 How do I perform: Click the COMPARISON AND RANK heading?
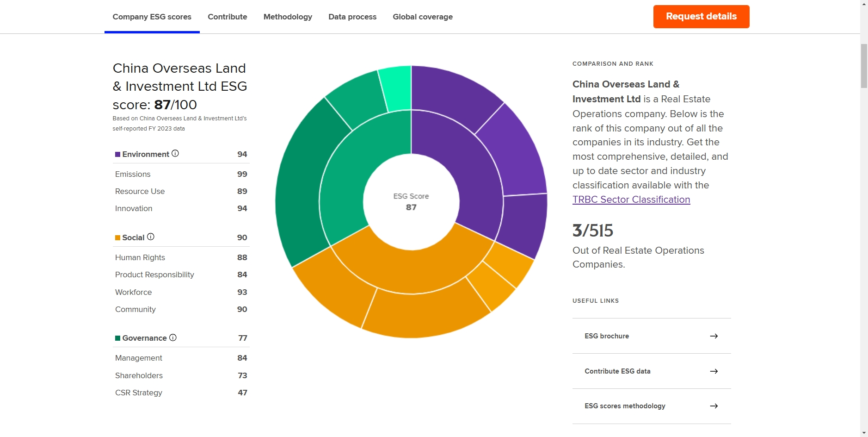pyautogui.click(x=613, y=64)
